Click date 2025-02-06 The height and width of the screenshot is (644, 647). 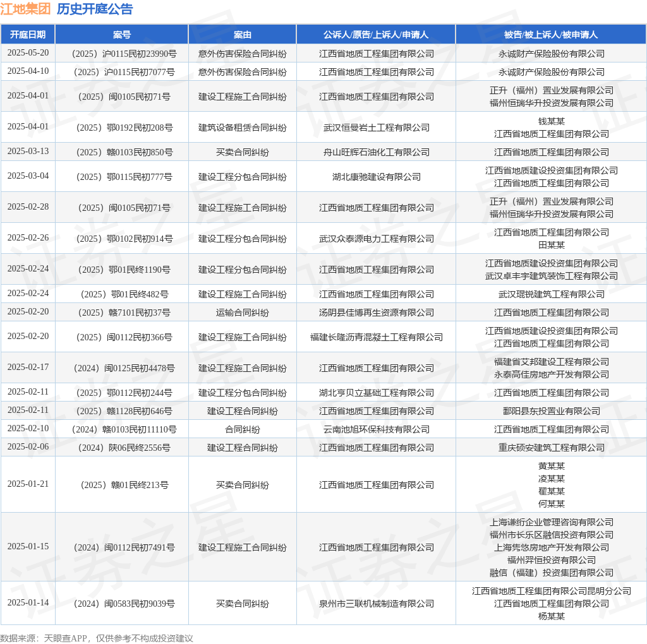(28, 447)
